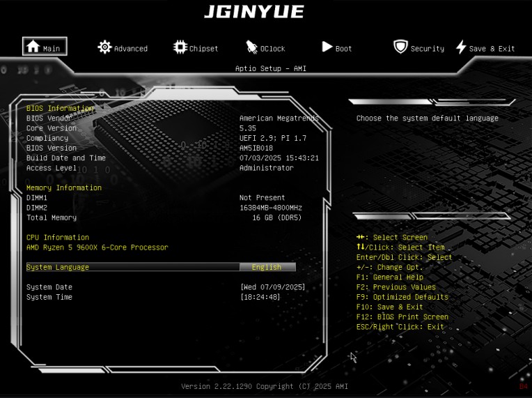Image resolution: width=532 pixels, height=398 pixels.
Task: Click the lightning bolt icon beside Save & Exit
Action: (x=461, y=47)
